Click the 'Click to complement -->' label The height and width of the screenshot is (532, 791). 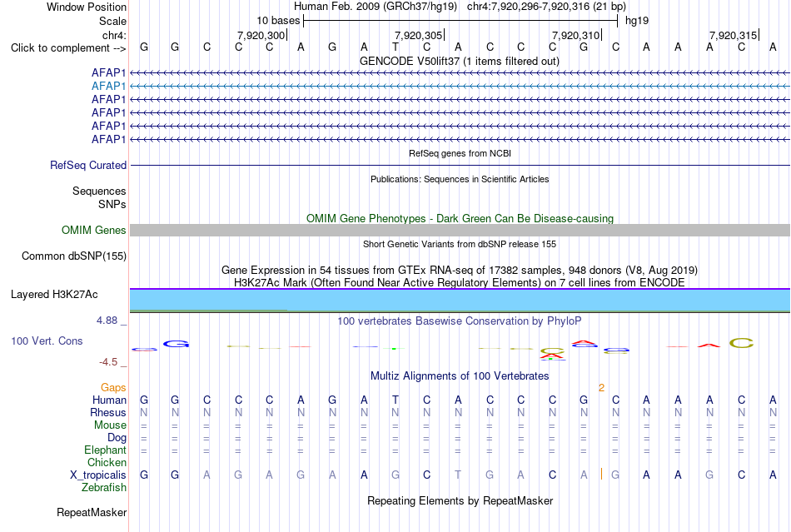pyautogui.click(x=68, y=48)
